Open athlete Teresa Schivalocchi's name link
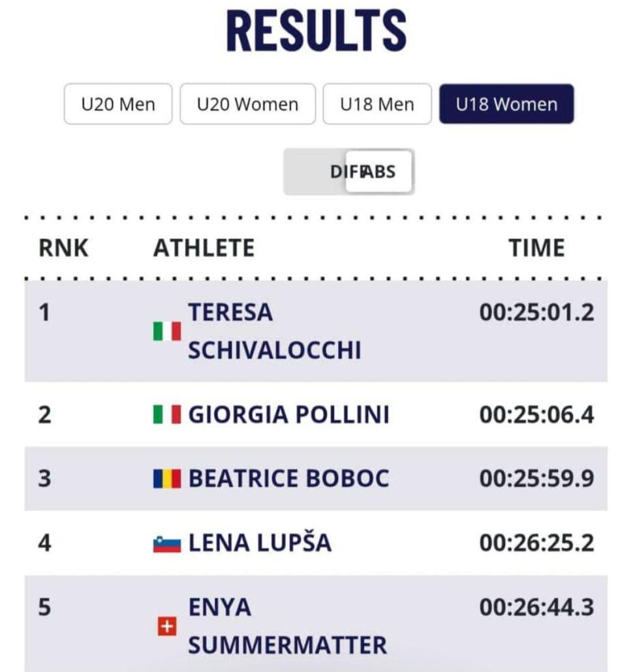The height and width of the screenshot is (672, 620). tap(274, 331)
